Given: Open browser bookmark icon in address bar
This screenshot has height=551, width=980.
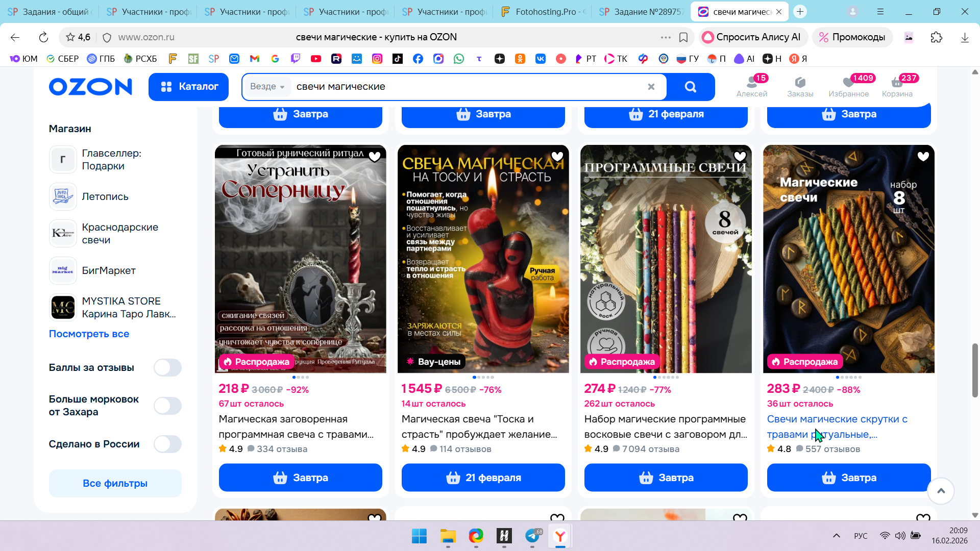Looking at the screenshot, I should click(x=683, y=37).
